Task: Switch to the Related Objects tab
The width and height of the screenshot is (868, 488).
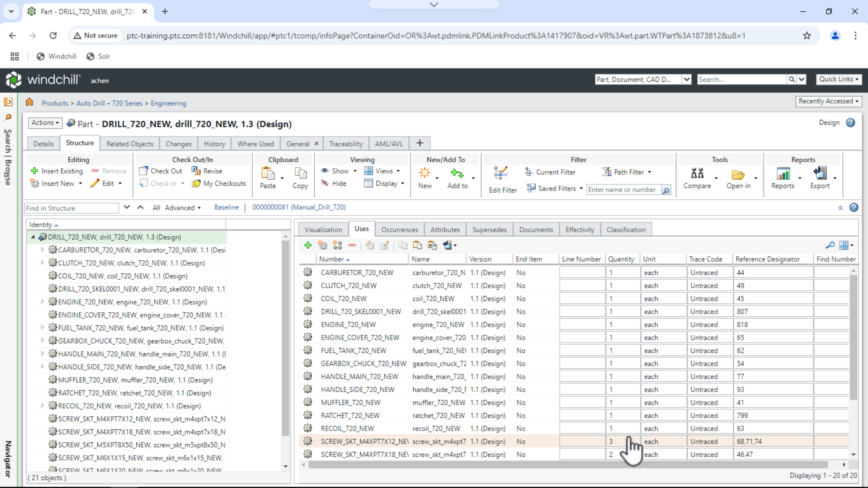Action: click(130, 144)
